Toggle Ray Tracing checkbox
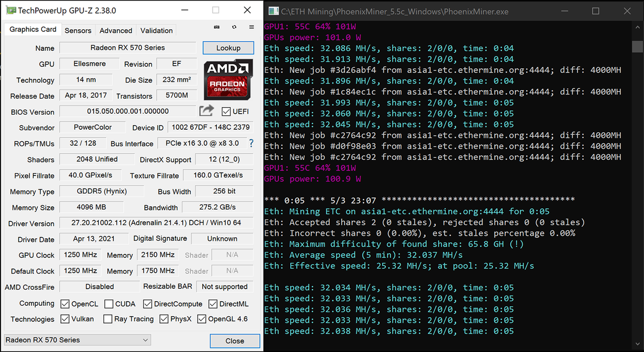 (x=108, y=319)
